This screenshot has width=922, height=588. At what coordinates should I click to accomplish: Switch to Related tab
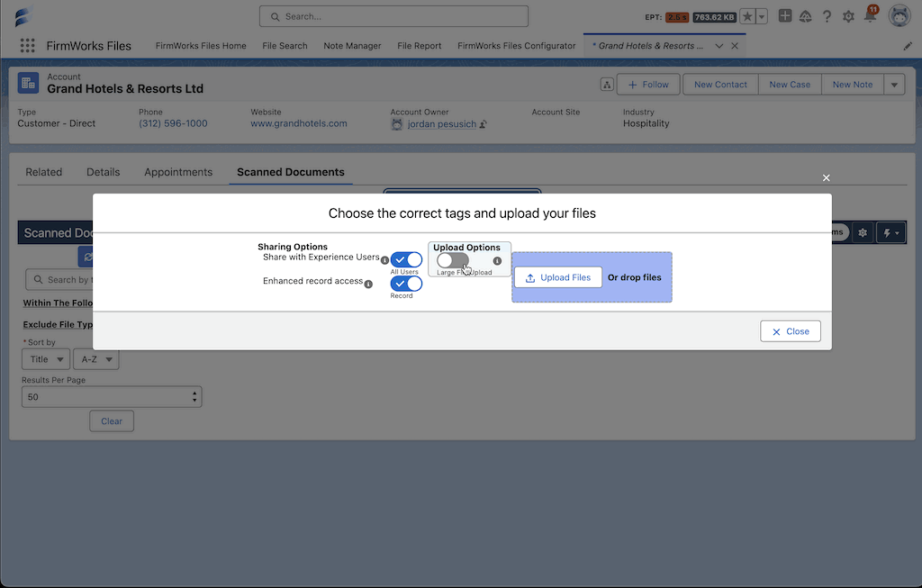click(x=43, y=172)
